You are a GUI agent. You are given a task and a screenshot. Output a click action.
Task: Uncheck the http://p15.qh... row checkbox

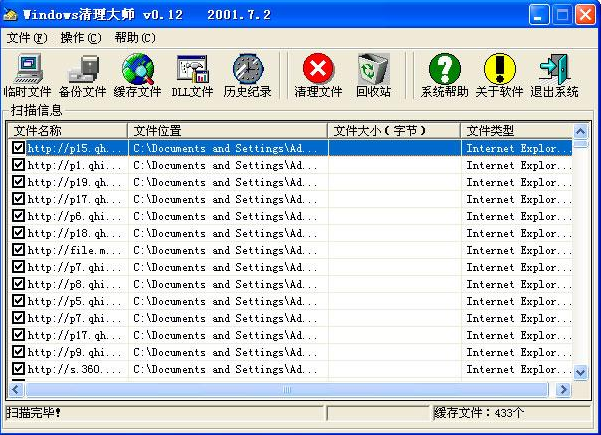tap(18, 148)
